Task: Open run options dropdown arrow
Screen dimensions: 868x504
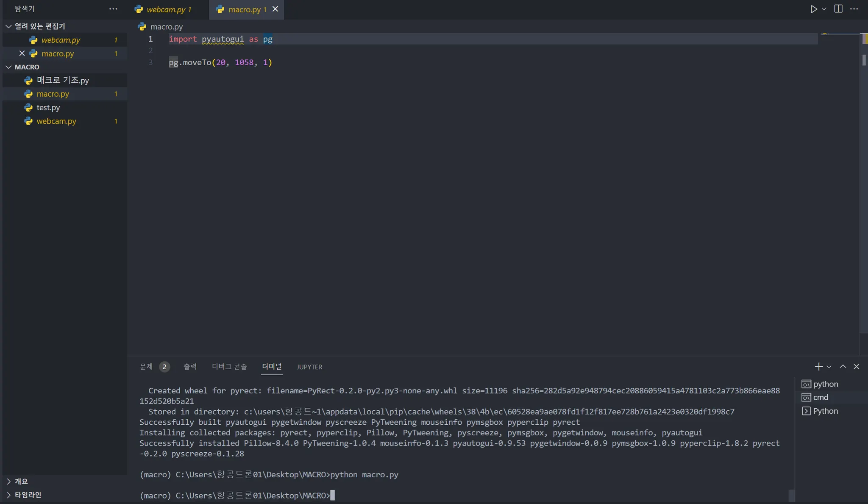Action: point(824,9)
